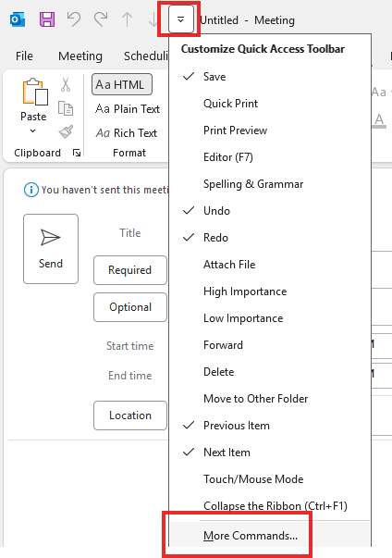
Task: Select the Plain Text format option
Action: (128, 109)
